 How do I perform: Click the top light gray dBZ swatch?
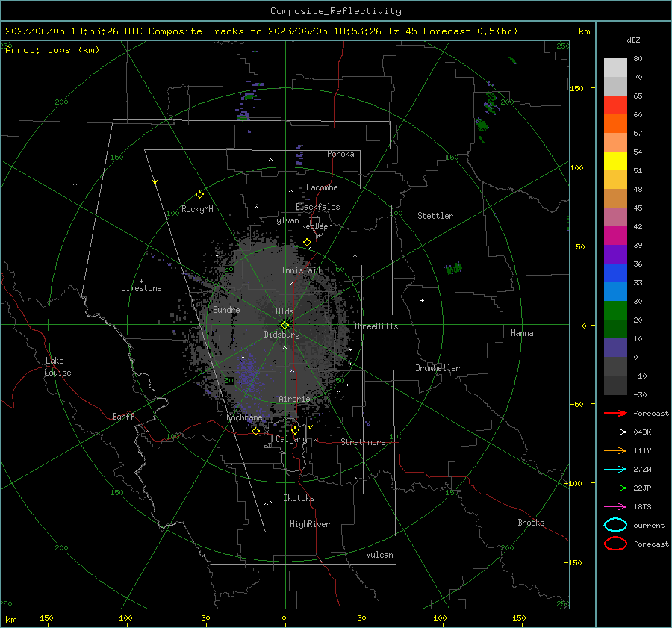[x=615, y=68]
